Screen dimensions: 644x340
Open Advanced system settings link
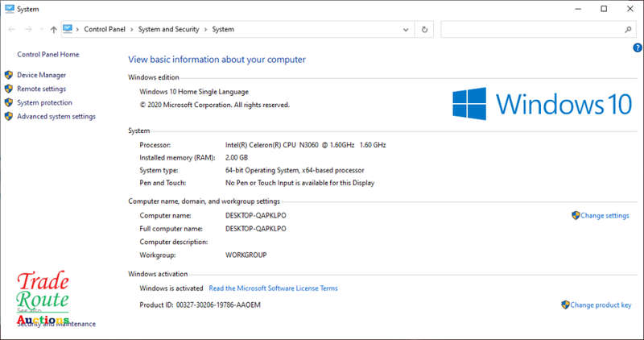[x=56, y=116]
